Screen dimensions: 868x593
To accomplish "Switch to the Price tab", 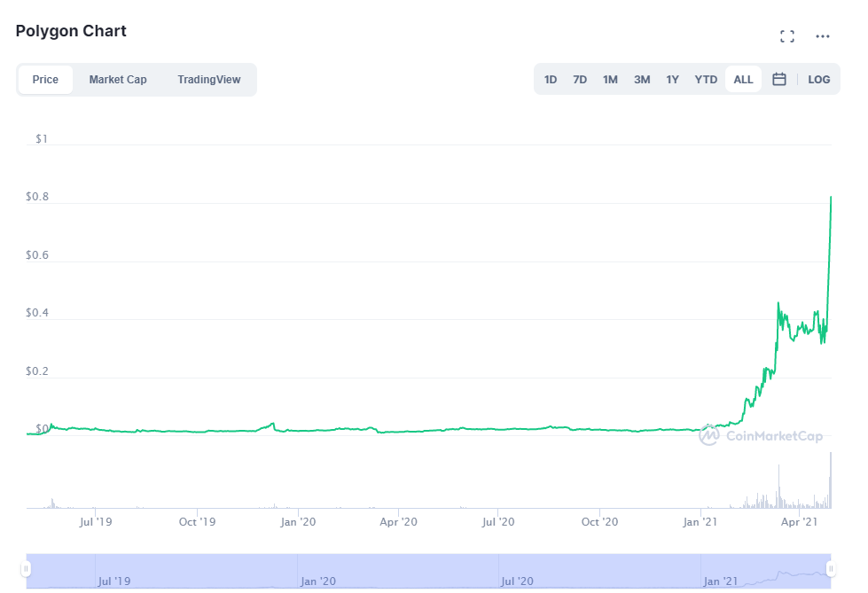I will coord(45,80).
